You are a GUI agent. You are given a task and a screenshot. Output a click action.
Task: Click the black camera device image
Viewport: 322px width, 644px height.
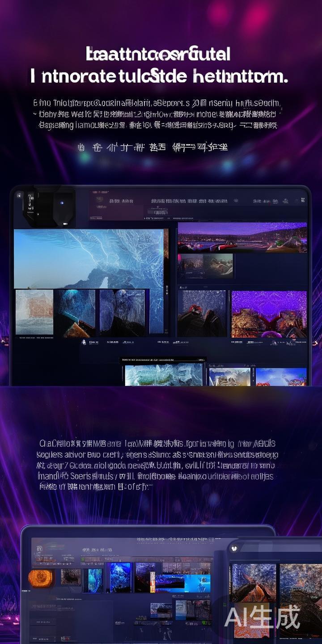48,208
